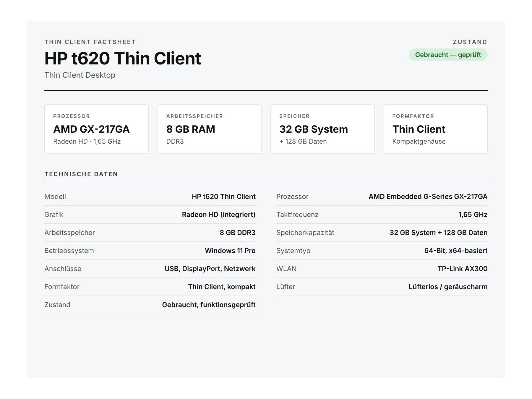The image size is (532, 399).
Task: Select the value 'Radeon HD (integriert)'
Action: tap(219, 215)
